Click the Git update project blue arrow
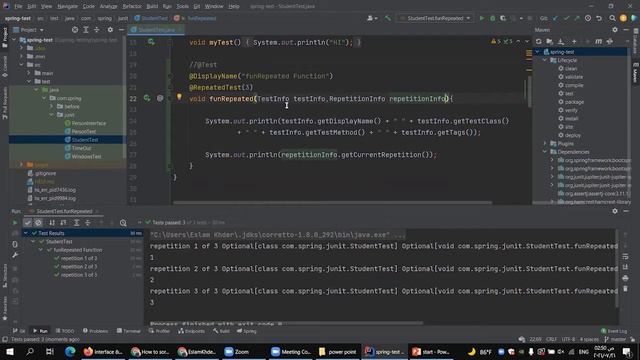The image size is (640, 360). pyautogui.click(x=555, y=18)
